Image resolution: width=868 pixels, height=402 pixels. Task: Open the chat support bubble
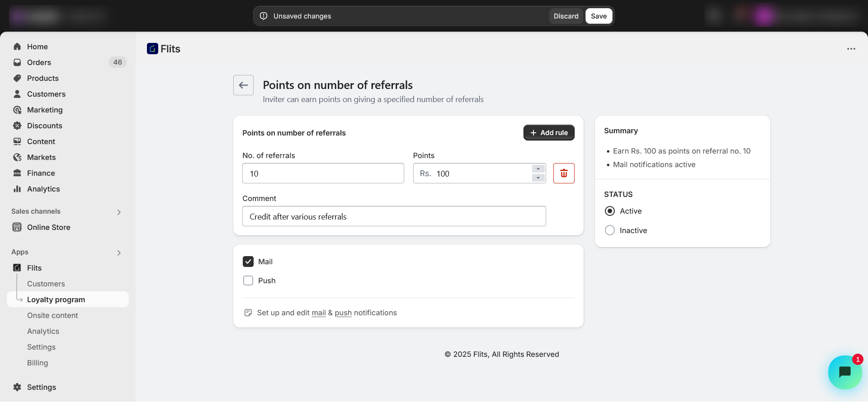tap(844, 372)
